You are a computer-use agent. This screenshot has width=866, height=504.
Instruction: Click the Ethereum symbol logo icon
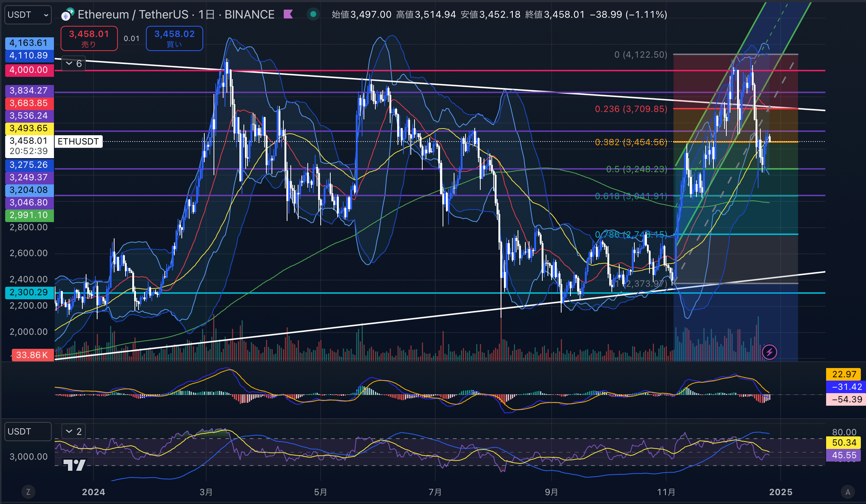pos(67,15)
